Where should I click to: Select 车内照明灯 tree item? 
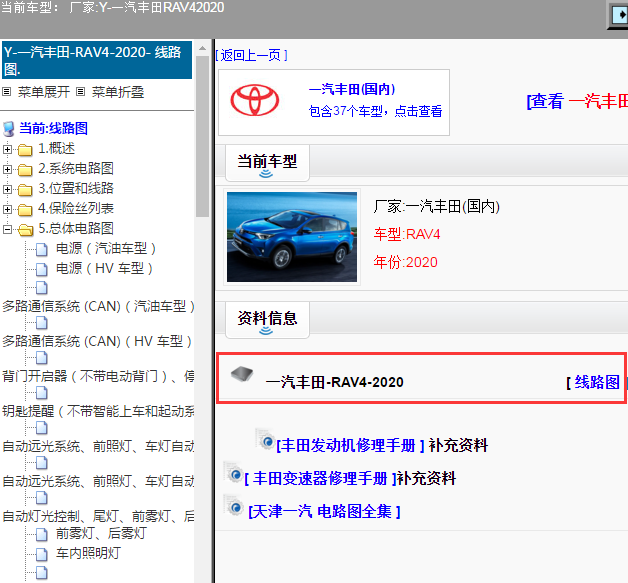click(88, 553)
